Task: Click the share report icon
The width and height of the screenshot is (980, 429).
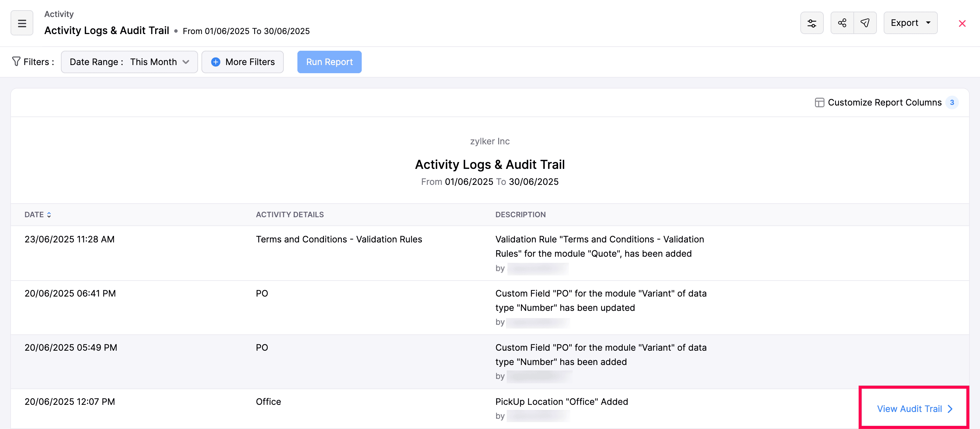Action: [842, 23]
